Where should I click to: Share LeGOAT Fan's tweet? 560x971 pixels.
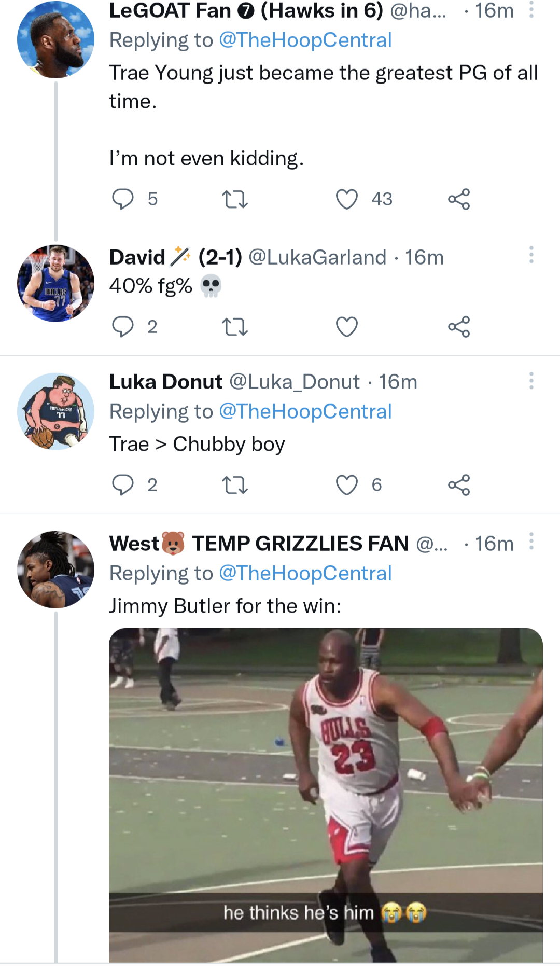coord(459,199)
